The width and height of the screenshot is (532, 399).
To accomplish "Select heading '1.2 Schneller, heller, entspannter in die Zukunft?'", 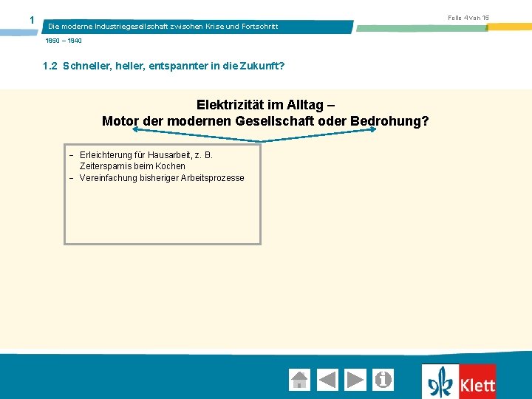I will [x=163, y=66].
